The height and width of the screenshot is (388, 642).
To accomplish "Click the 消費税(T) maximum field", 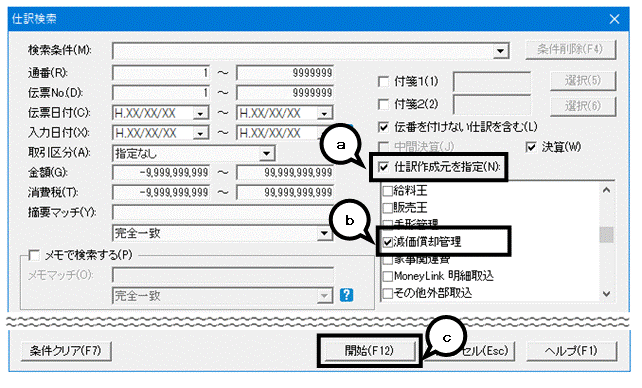I will pos(285,192).
